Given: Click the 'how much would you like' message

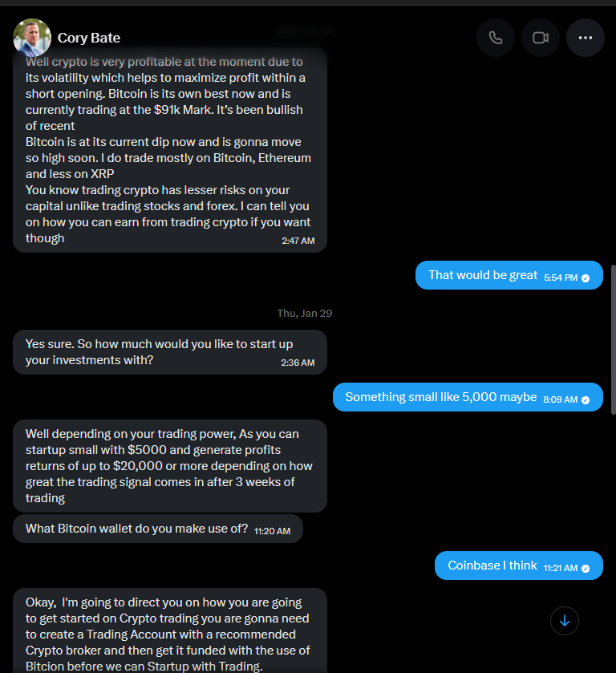Looking at the screenshot, I should (159, 351).
